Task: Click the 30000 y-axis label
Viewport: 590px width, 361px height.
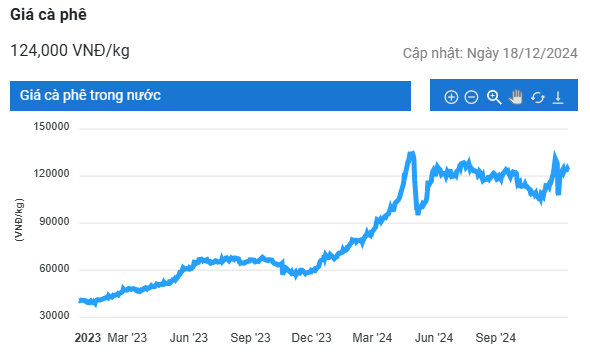Action: click(54, 315)
